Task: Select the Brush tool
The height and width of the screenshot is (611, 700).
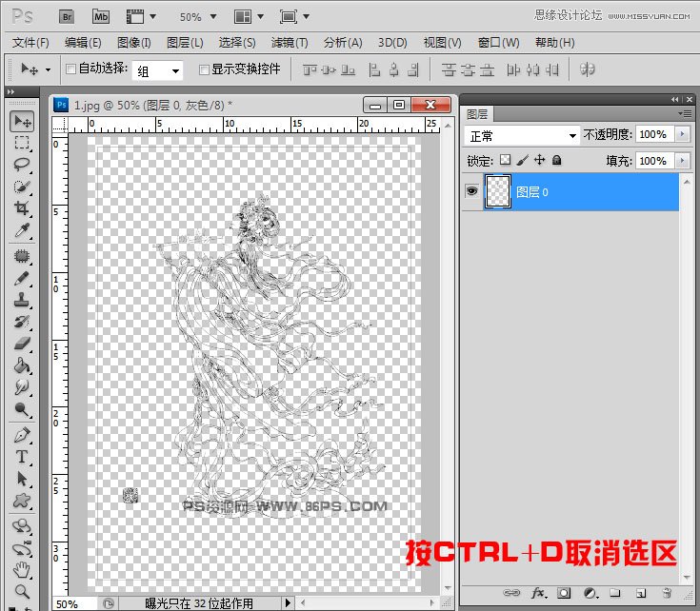Action: pyautogui.click(x=22, y=278)
